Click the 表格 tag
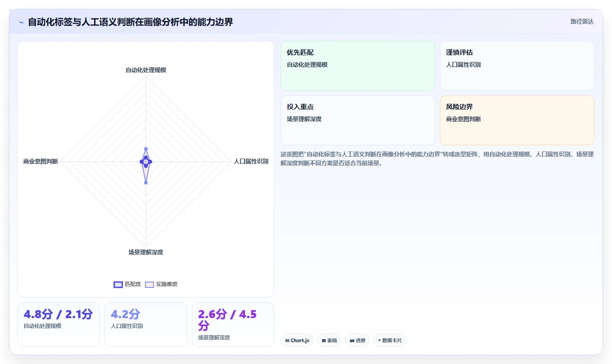 click(329, 340)
